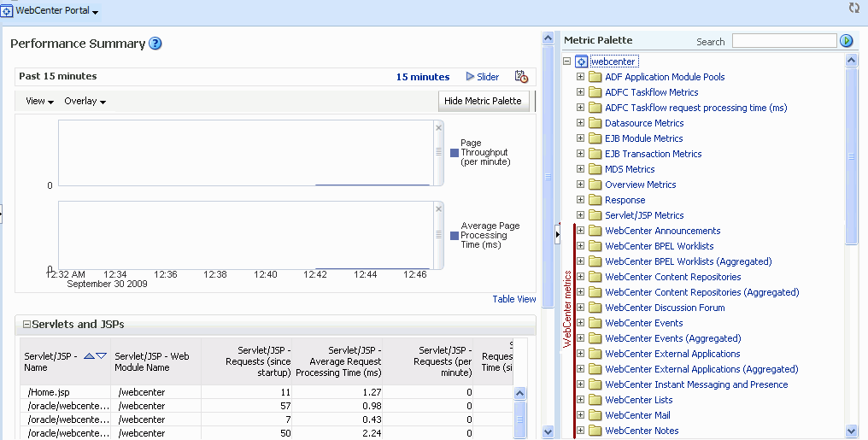Collapse the Metric Palette with splitter arrow
This screenshot has height=440, width=868.
tap(557, 235)
